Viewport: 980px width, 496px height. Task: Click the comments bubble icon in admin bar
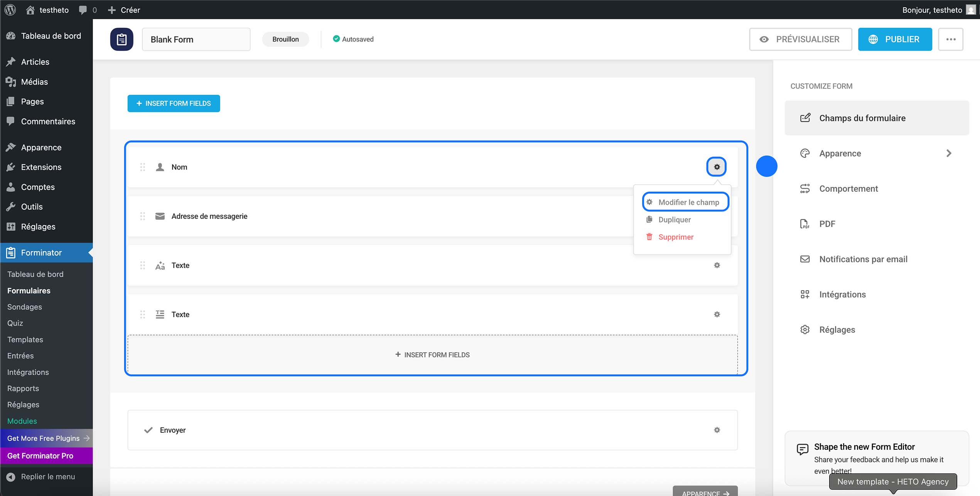pos(83,10)
